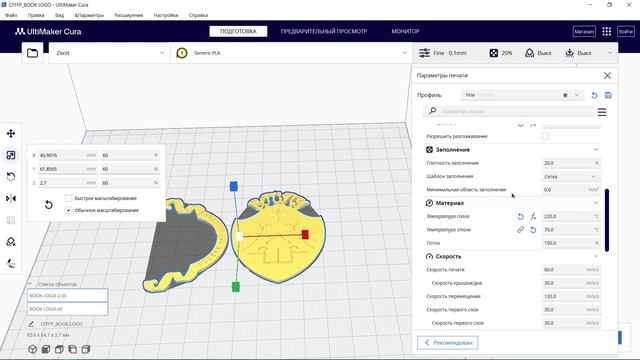The width and height of the screenshot is (640, 360).
Task: Click the settings search field
Action: (509, 111)
